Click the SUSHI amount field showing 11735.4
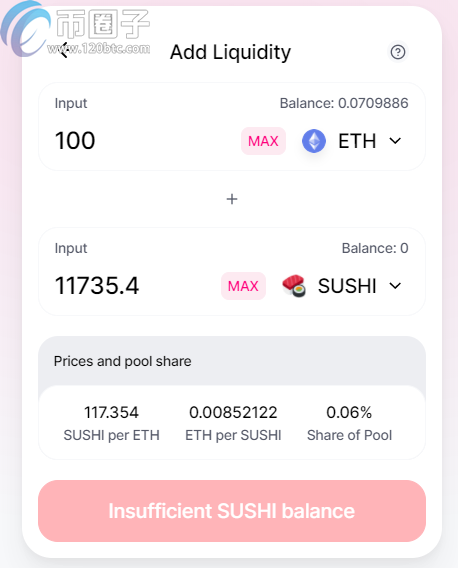 tap(136, 285)
